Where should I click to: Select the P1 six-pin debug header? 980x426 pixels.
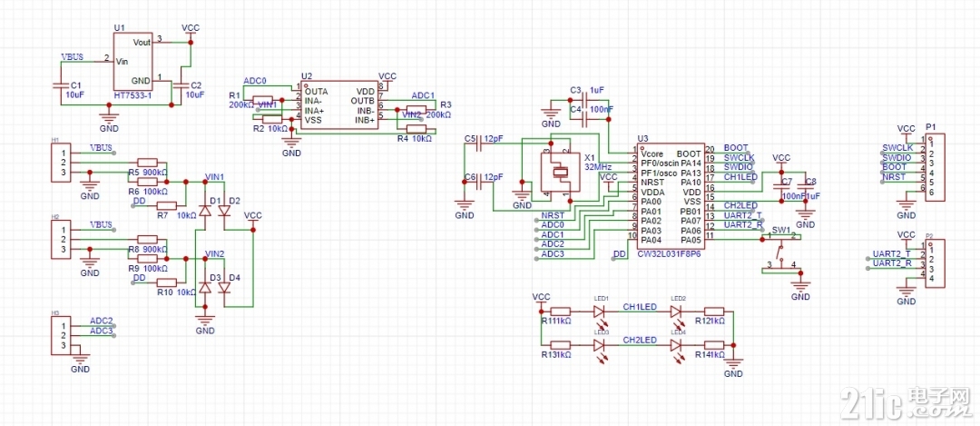tap(935, 167)
